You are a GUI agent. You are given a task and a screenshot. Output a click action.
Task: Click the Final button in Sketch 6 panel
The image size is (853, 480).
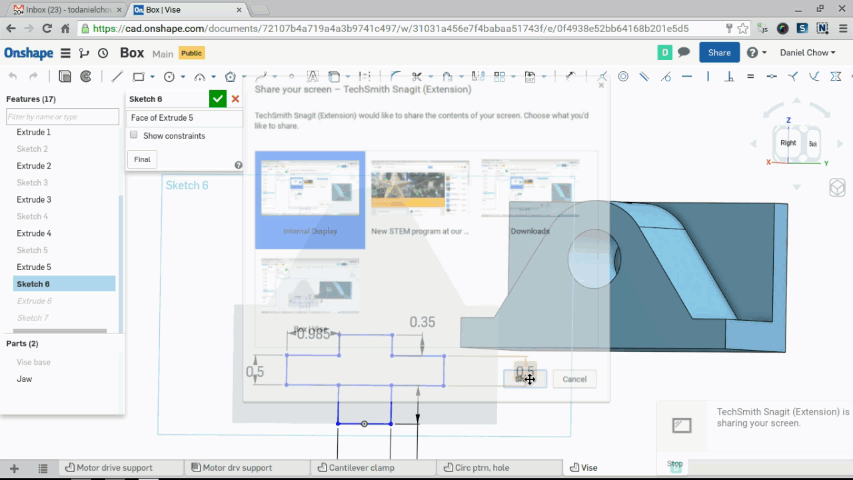[143, 159]
